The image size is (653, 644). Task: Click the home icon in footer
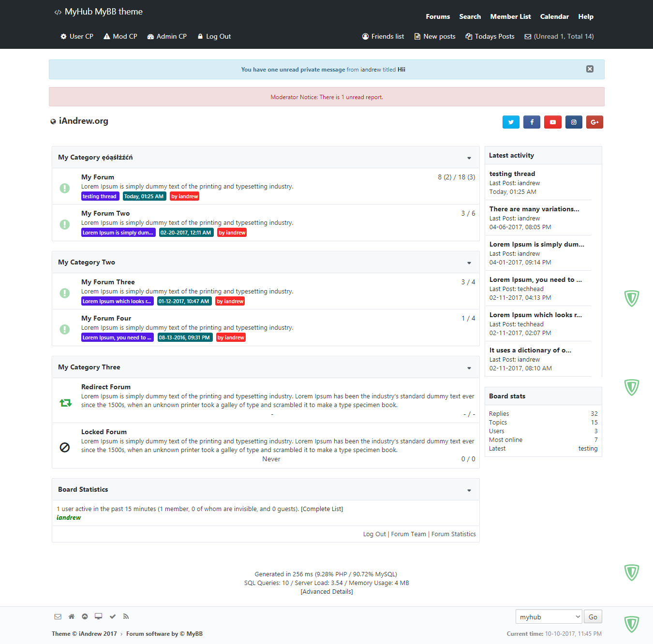coord(72,616)
